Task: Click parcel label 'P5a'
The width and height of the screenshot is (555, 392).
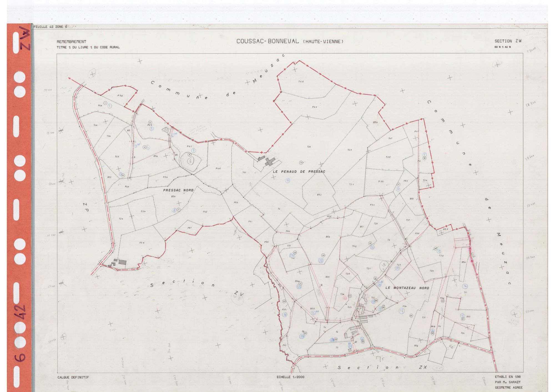Action: (165, 177)
